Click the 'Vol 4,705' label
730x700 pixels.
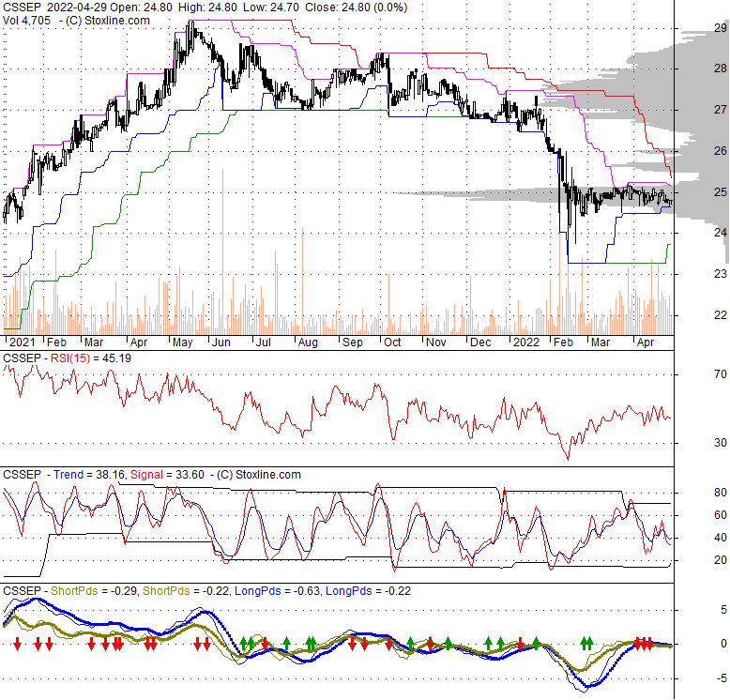26,21
